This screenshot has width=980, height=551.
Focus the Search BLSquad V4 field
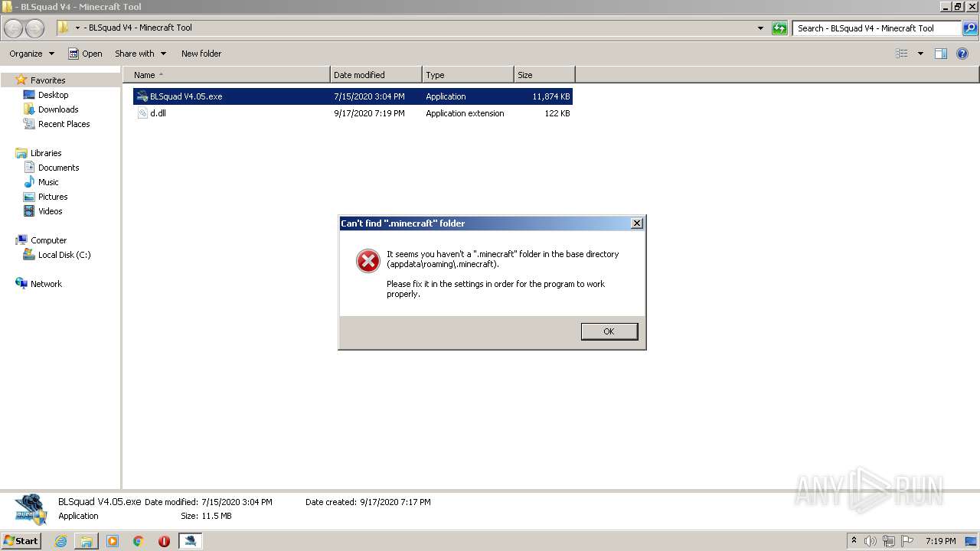876,28
